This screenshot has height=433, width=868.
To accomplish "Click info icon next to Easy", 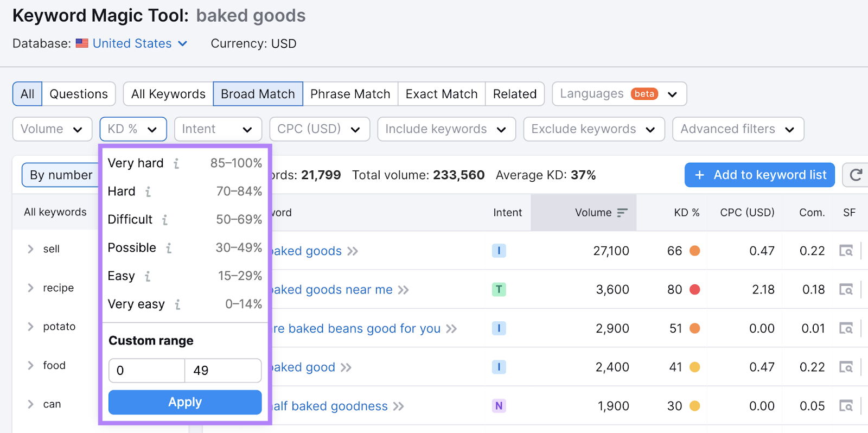I will [x=148, y=276].
